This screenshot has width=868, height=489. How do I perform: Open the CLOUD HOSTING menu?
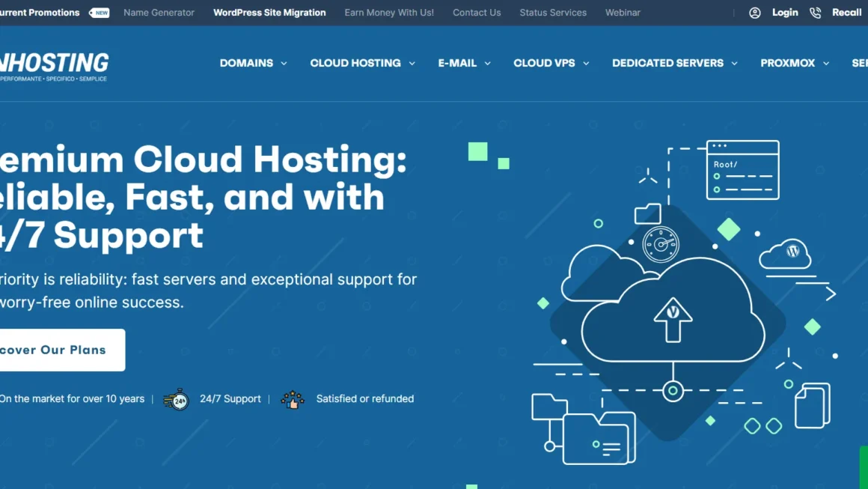tap(355, 63)
